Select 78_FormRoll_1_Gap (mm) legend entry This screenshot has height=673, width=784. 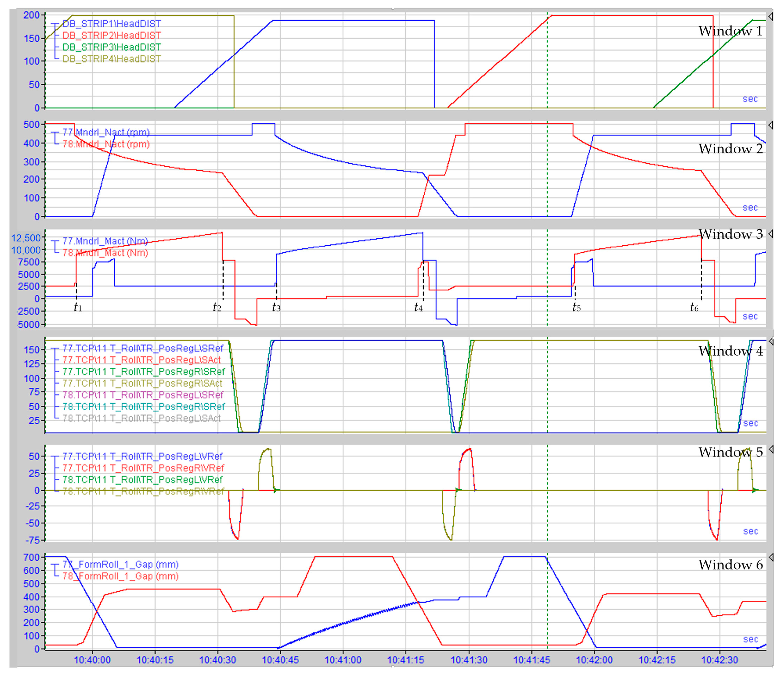(120, 576)
